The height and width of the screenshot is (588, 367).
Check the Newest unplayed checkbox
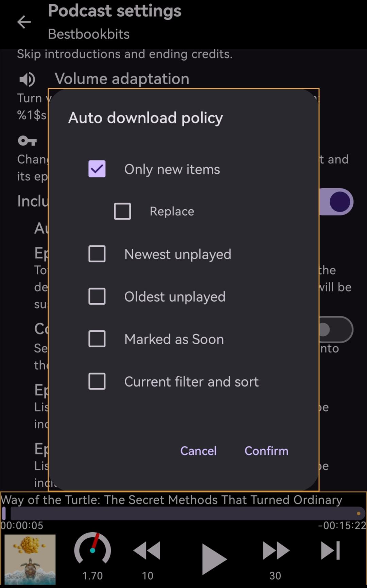(x=97, y=254)
